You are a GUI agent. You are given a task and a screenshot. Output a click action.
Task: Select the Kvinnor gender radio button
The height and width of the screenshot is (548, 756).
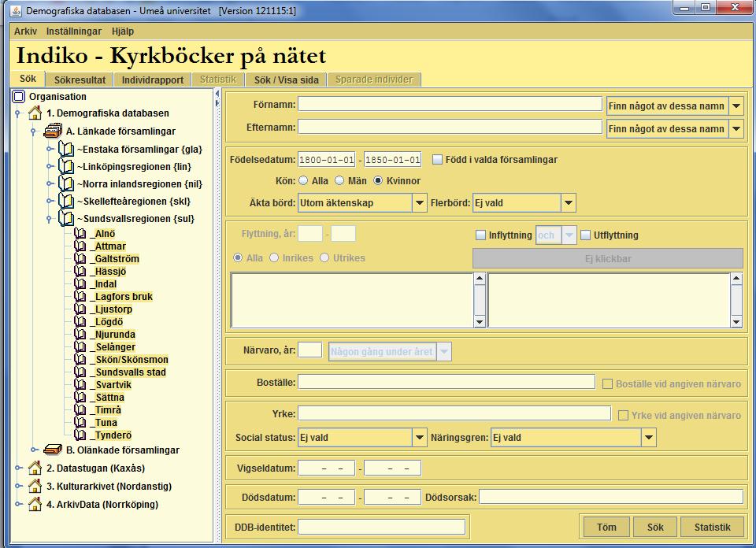point(378,181)
